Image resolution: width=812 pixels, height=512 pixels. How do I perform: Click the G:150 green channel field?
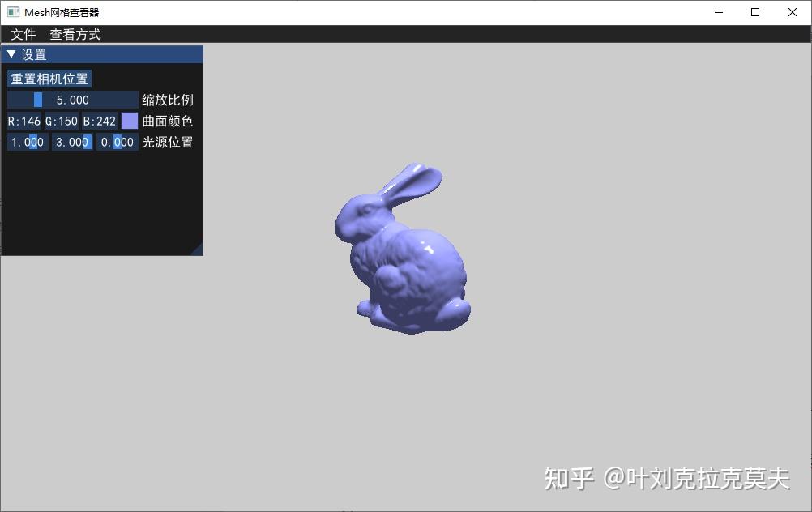tap(61, 121)
